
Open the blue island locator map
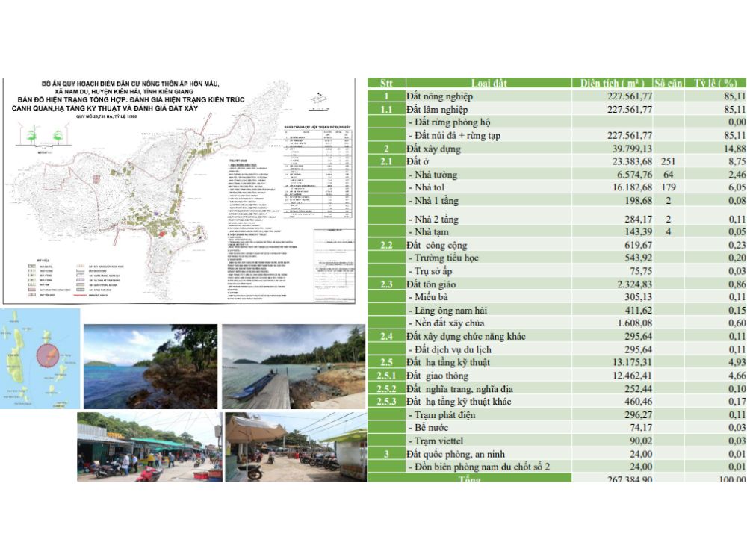(x=39, y=358)
